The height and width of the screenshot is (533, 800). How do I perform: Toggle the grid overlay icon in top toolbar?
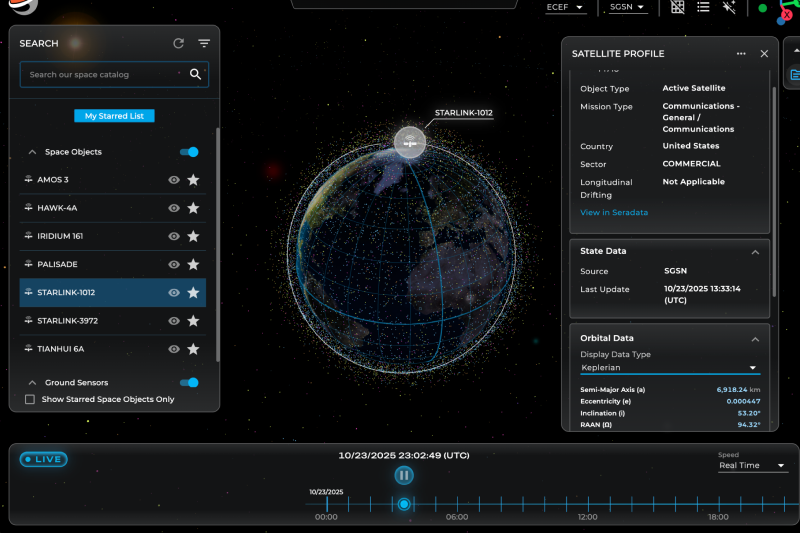tap(677, 7)
